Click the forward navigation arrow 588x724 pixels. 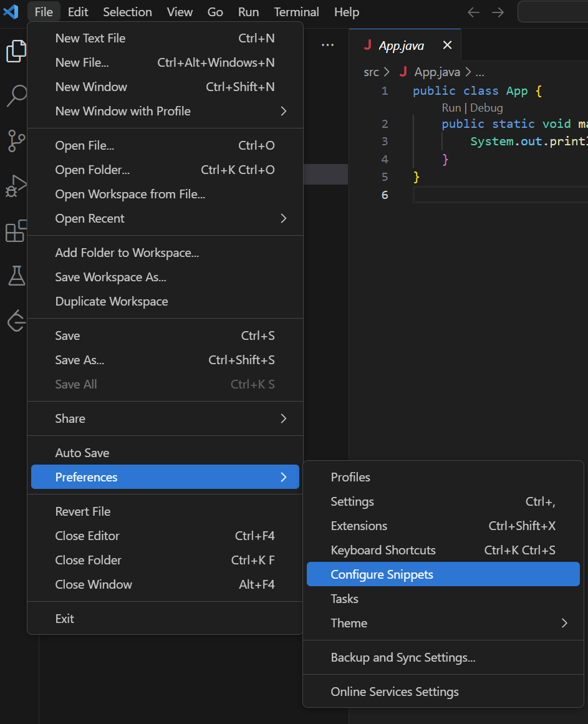point(497,11)
